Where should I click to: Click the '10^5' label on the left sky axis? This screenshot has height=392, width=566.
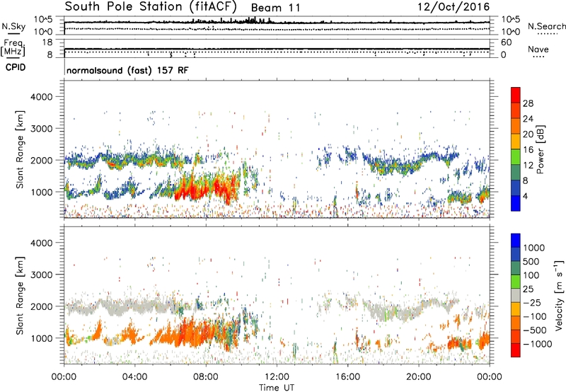point(43,20)
